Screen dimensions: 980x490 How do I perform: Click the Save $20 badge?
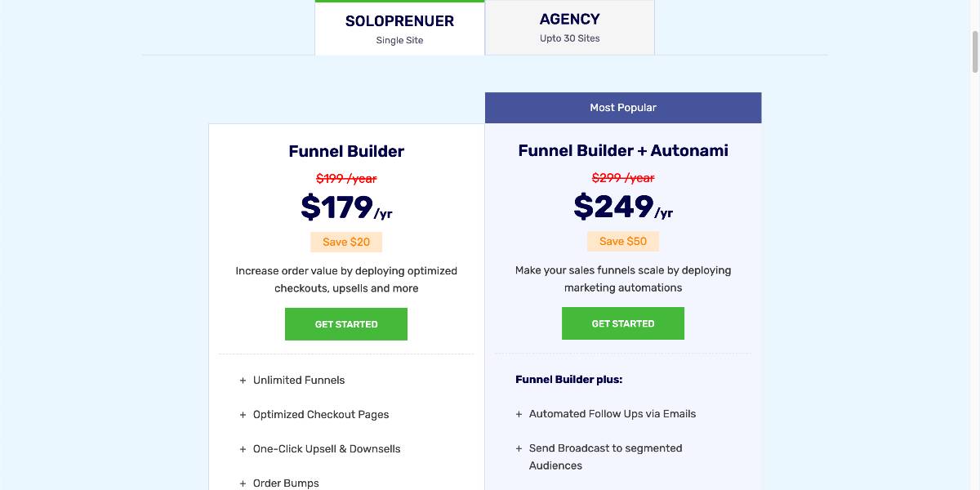[x=346, y=242]
